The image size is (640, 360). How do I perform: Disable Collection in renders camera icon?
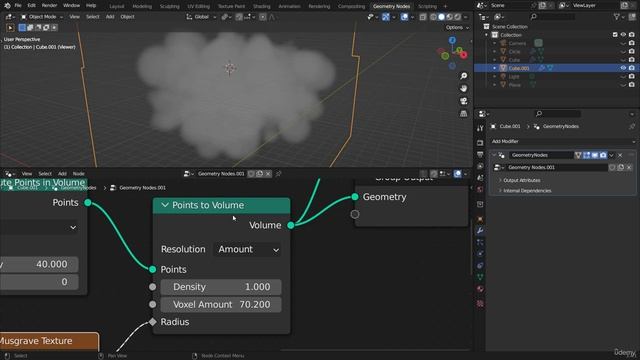[x=631, y=35]
